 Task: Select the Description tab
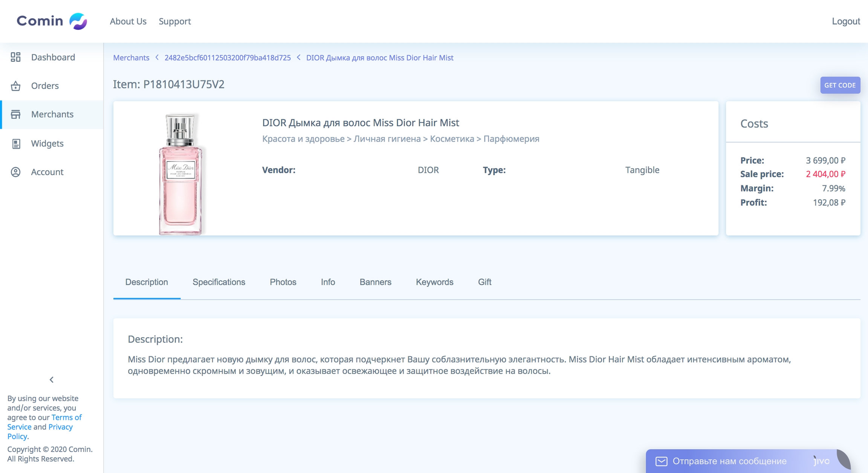coord(147,282)
